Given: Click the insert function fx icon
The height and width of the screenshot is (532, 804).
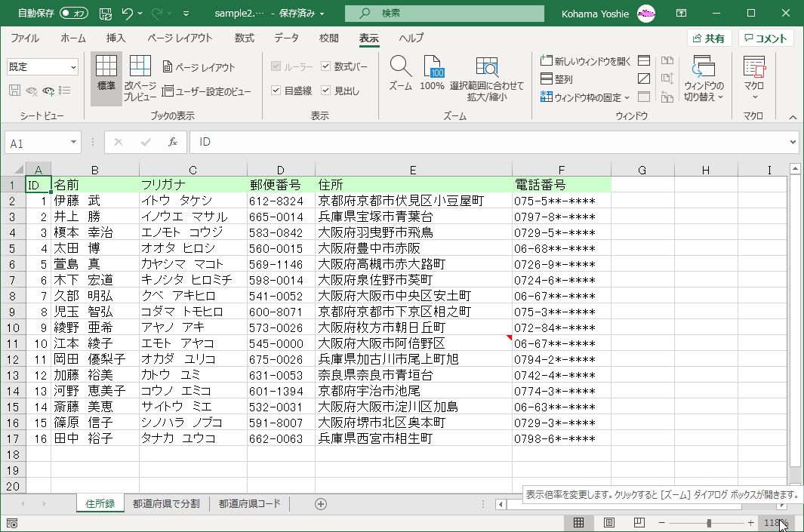Looking at the screenshot, I should click(x=173, y=142).
